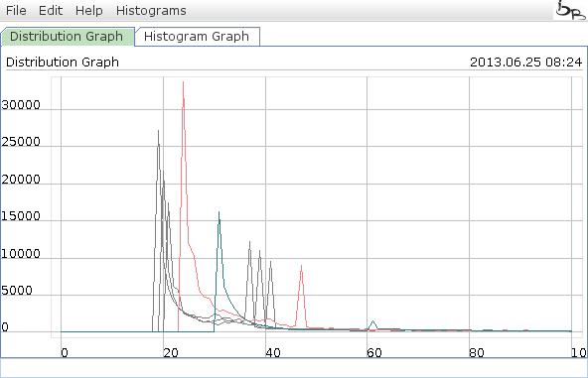This screenshot has height=378, width=588.
Task: Click the 40 x-axis label
Action: pos(272,352)
